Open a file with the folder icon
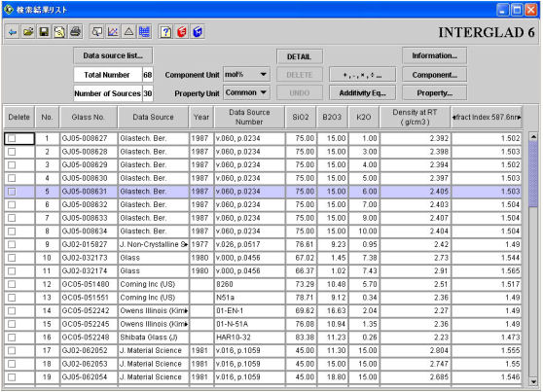The image size is (543, 392). [x=28, y=32]
